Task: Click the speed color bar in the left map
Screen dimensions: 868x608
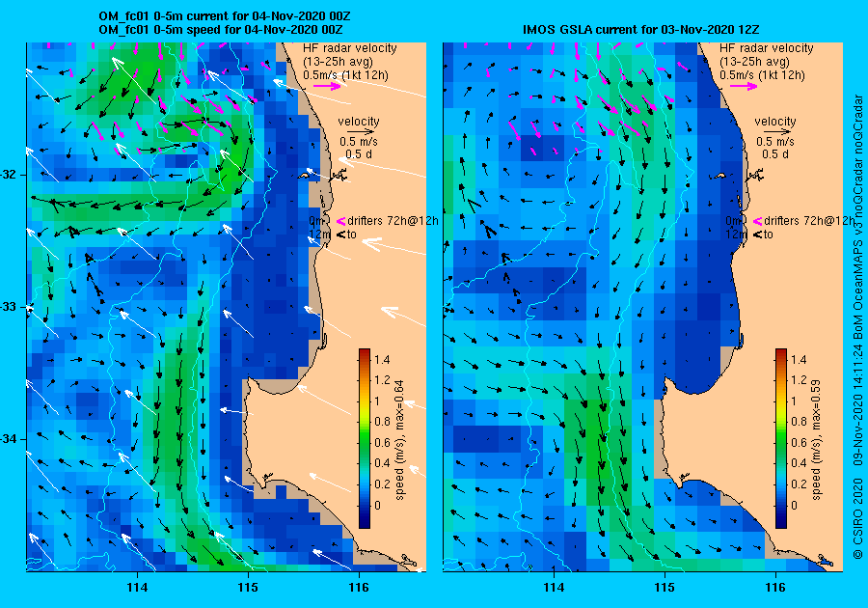Action: (365, 438)
